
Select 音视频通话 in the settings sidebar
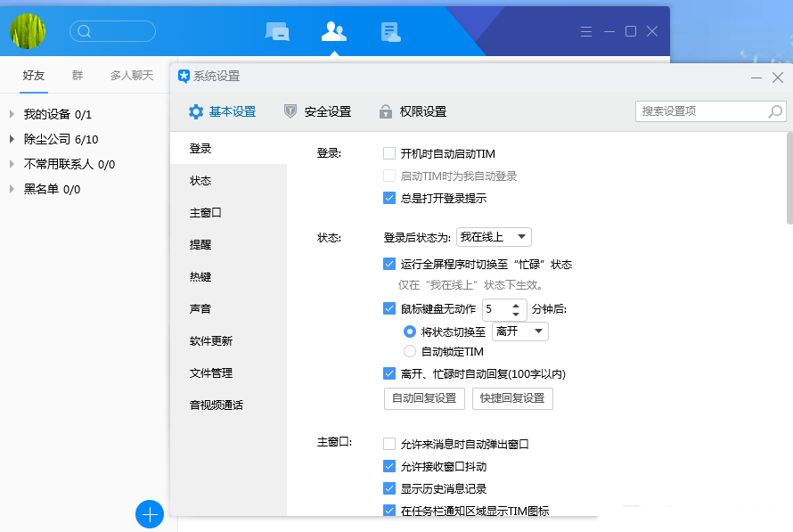pyautogui.click(x=229, y=405)
